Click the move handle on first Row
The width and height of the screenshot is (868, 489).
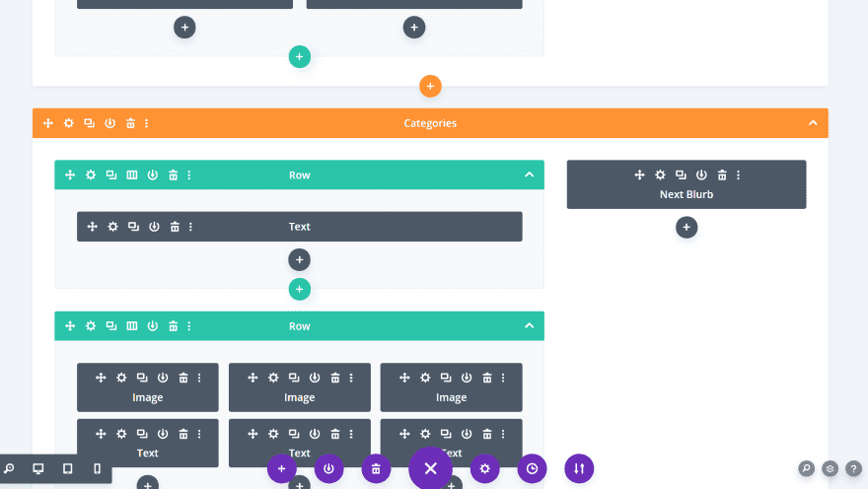(x=70, y=175)
